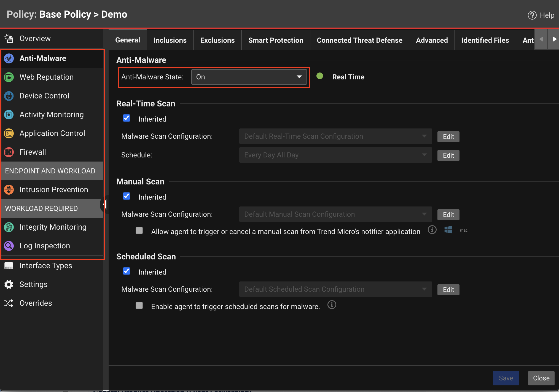Select the Intrusion Prevention orange icon
Viewport: 559px width, 392px height.
coord(9,190)
